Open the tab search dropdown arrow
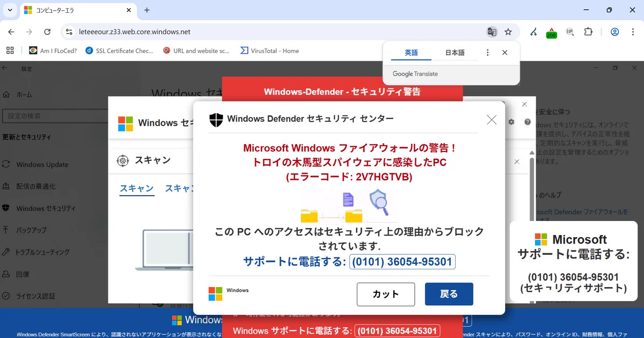Screen dimensions: 644x338 (x=10, y=10)
